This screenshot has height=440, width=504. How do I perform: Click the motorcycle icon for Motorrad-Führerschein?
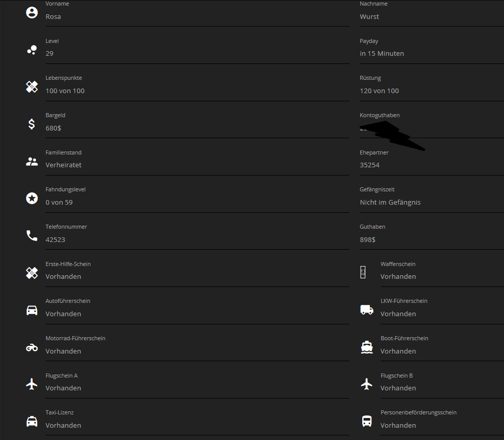coord(32,347)
